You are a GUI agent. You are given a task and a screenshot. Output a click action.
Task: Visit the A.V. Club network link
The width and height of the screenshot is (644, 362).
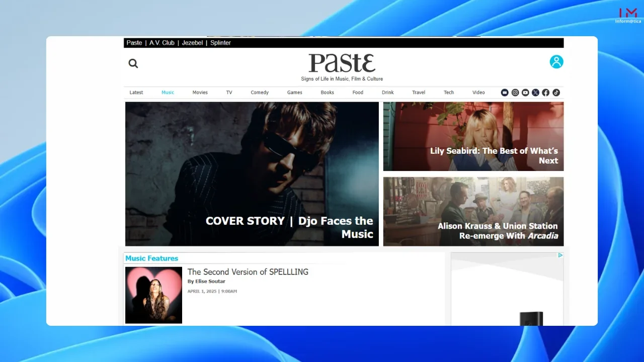click(162, 43)
